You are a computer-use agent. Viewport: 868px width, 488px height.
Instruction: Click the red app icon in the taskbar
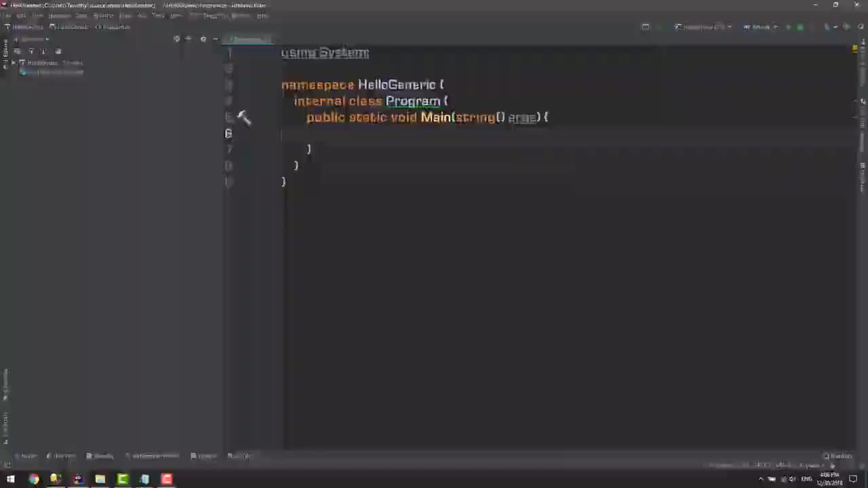[x=166, y=479]
